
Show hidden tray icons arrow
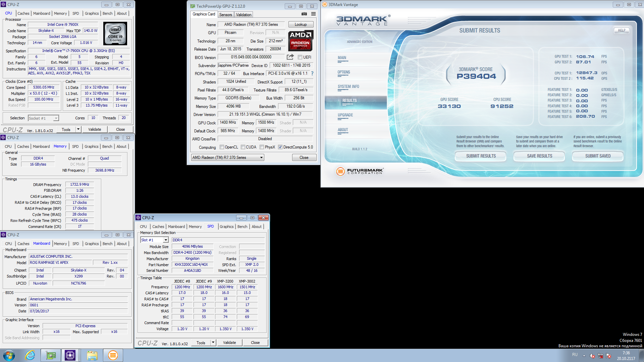[584, 356]
